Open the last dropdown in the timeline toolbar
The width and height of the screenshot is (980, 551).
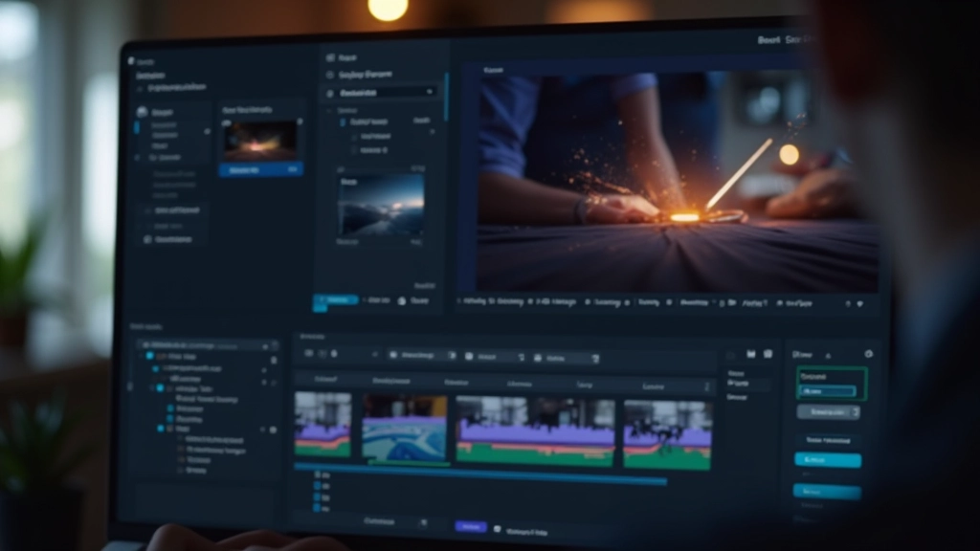point(567,358)
